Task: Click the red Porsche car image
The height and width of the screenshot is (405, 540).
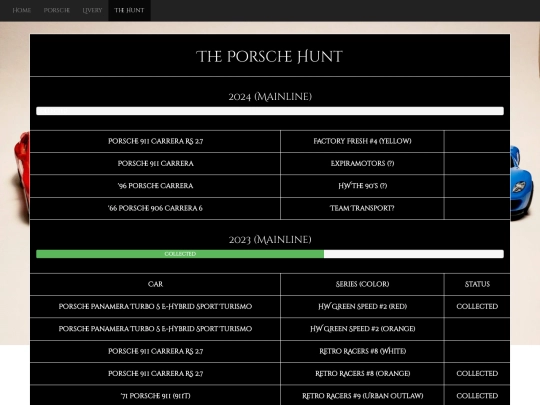Action: [x=22, y=177]
